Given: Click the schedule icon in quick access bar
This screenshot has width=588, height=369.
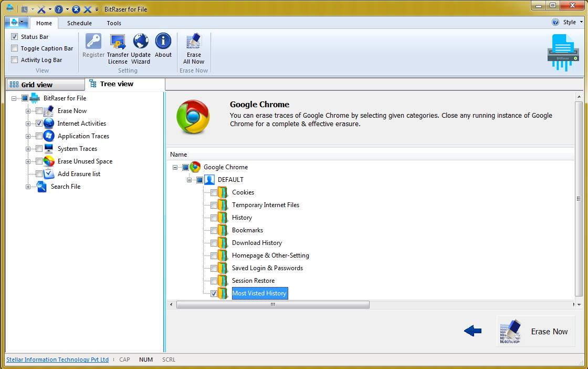Looking at the screenshot, I should click(24, 9).
